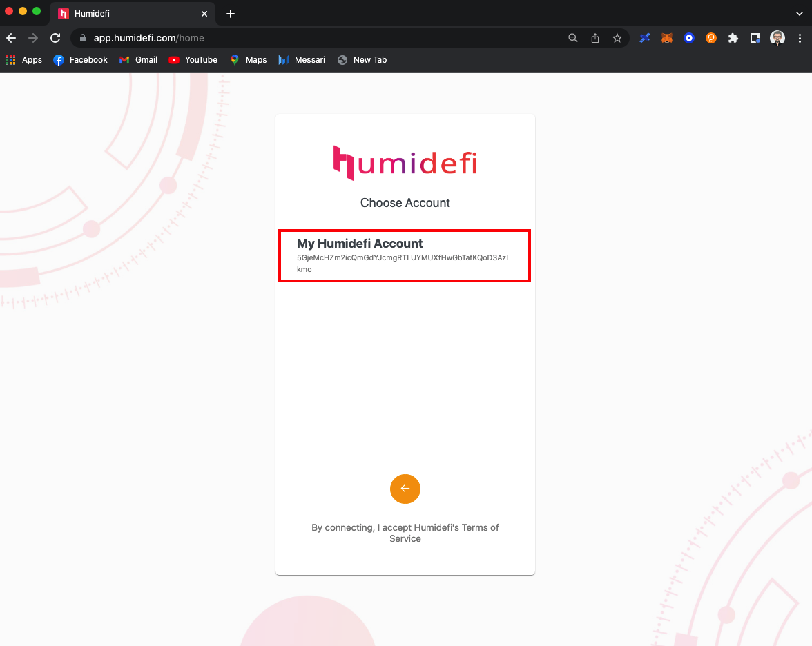Open the Gmail bookmark
Screen dimensions: 812x646
tap(138, 60)
